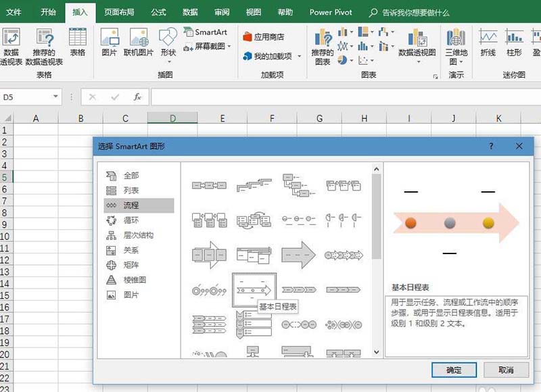The width and height of the screenshot is (541, 392).
Task: Switch to the 开始 (Home) tab
Action: (48, 12)
